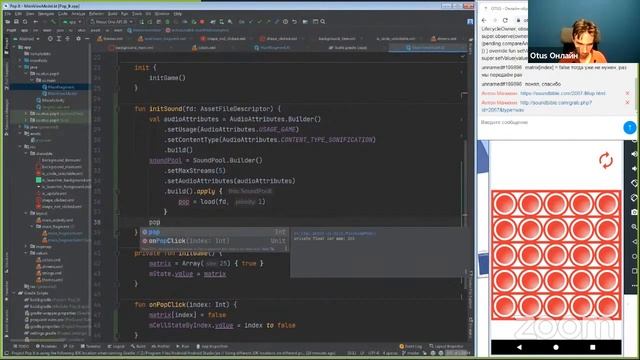Click the emulator Back triangle navigation button

[x=519, y=347]
